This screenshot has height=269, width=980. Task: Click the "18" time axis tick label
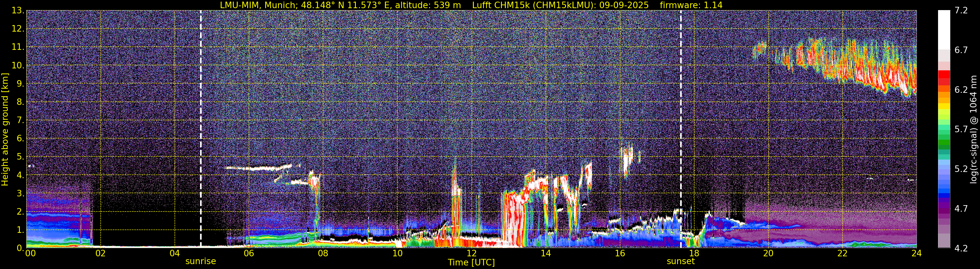click(694, 254)
